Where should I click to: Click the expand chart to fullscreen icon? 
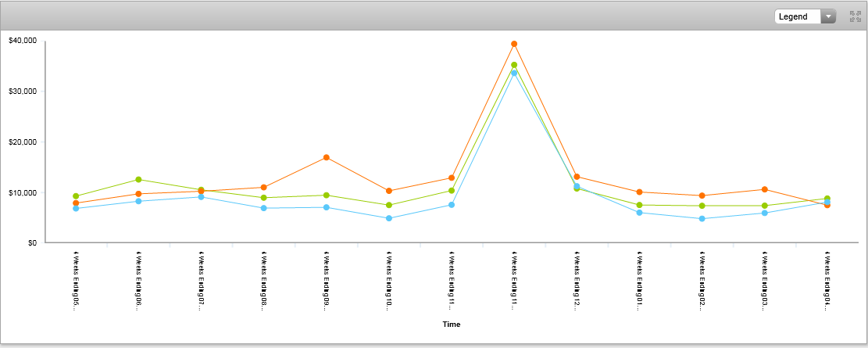point(854,16)
